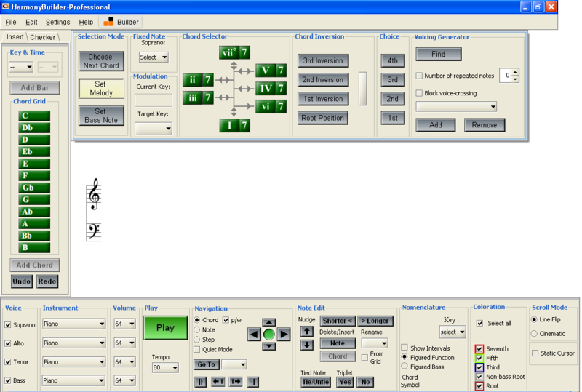Open the Target Key dropdown
Viewport: 582px width, 392px height.
(x=154, y=129)
